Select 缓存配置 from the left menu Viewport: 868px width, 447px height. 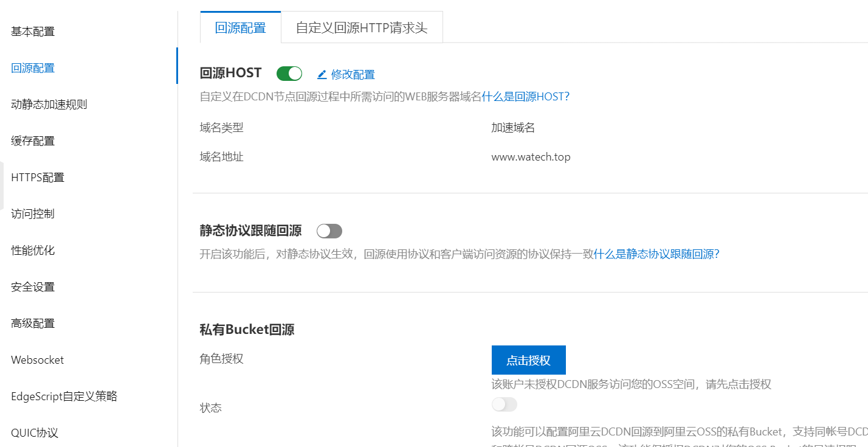(x=33, y=141)
